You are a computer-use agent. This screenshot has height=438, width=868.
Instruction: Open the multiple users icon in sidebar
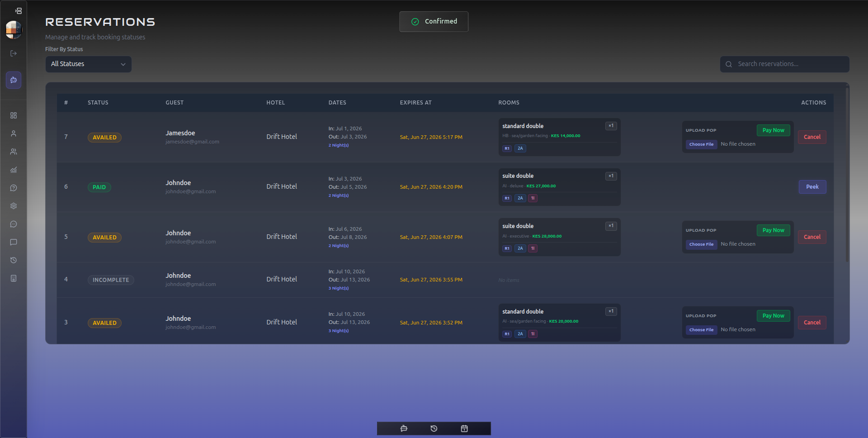coord(14,152)
